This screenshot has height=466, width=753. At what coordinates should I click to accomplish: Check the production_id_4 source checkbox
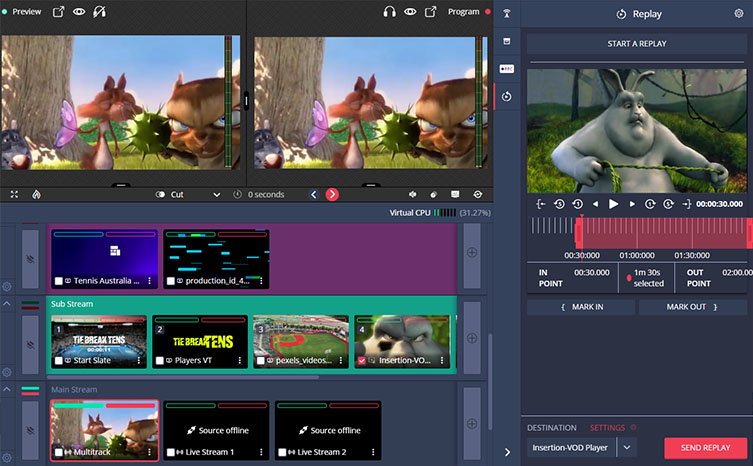click(x=170, y=281)
